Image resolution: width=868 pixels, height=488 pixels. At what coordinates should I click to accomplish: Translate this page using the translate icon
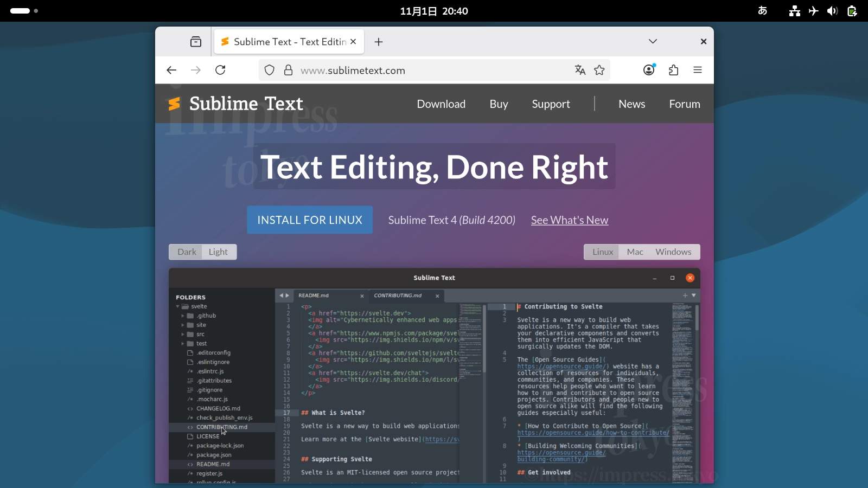coord(580,70)
